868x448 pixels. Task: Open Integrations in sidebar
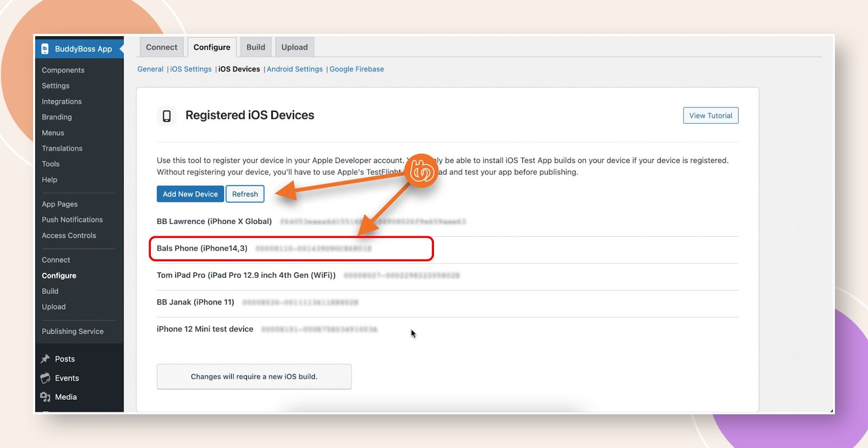coord(62,102)
